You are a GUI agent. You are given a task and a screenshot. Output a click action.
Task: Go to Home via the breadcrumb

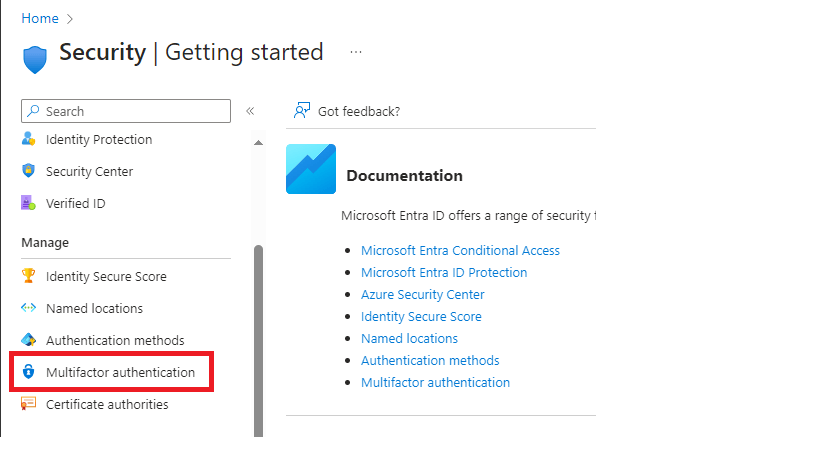pos(40,18)
